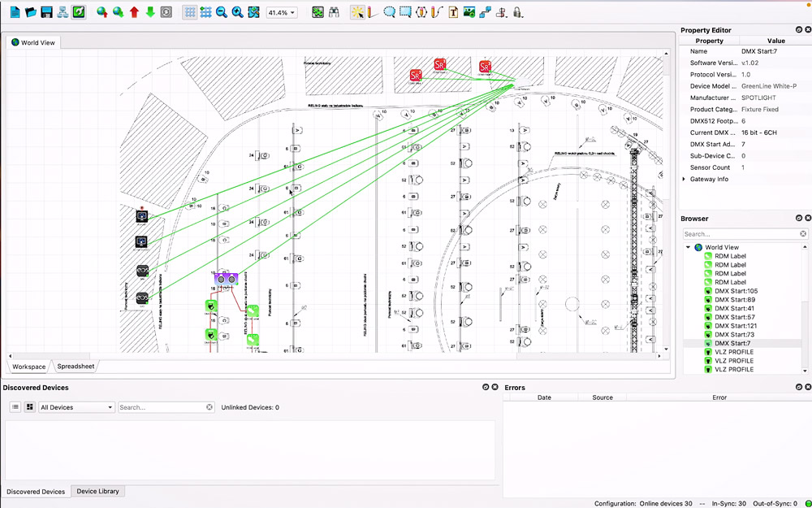Collapse the World View tree node

(689, 247)
